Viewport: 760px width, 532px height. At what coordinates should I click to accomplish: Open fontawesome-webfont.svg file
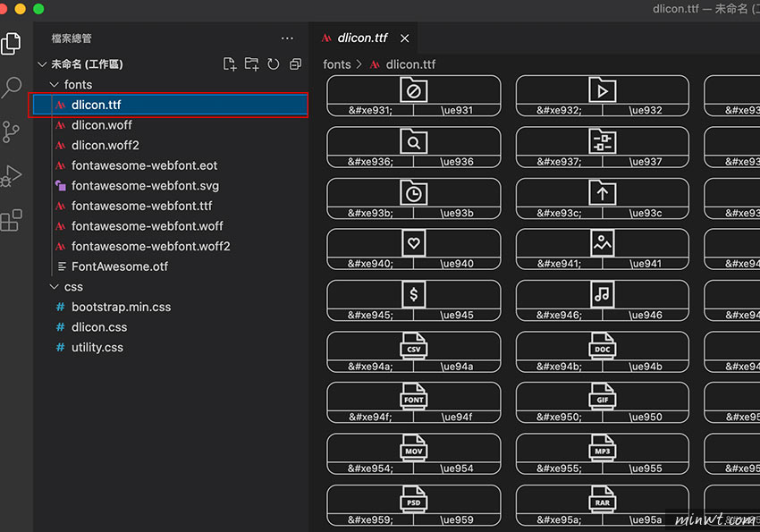coord(145,186)
